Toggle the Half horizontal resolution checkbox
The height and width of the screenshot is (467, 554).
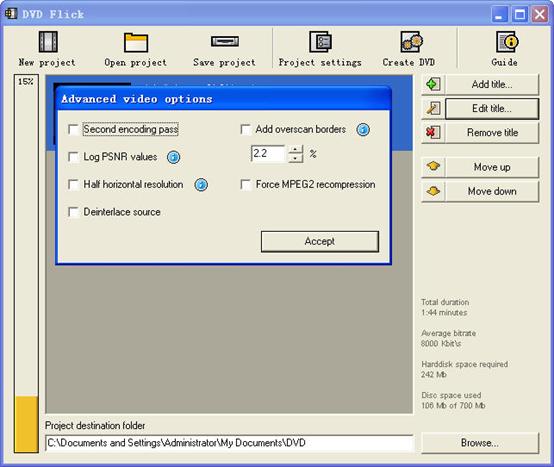[x=73, y=184]
